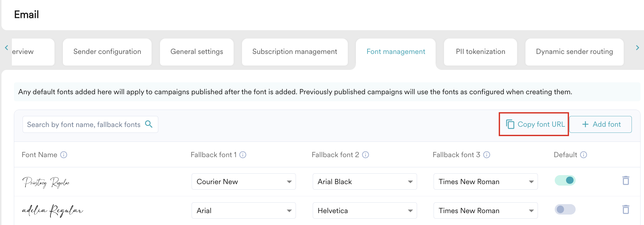Switch to the Sender configuration tab
Viewport: 644px width, 225px height.
click(x=107, y=52)
